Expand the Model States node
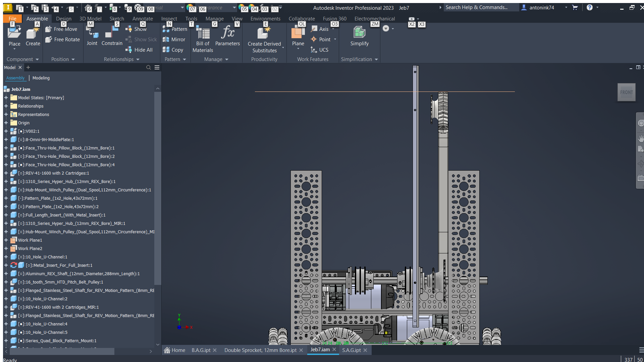 [6, 98]
